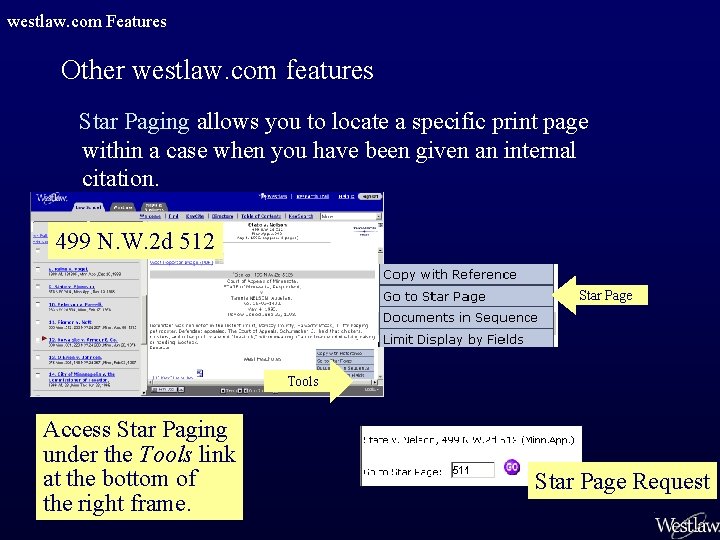Viewport: 720px width, 540px height.
Task: Check the box for result 14 City of Minneapolis
Action: (x=38, y=374)
